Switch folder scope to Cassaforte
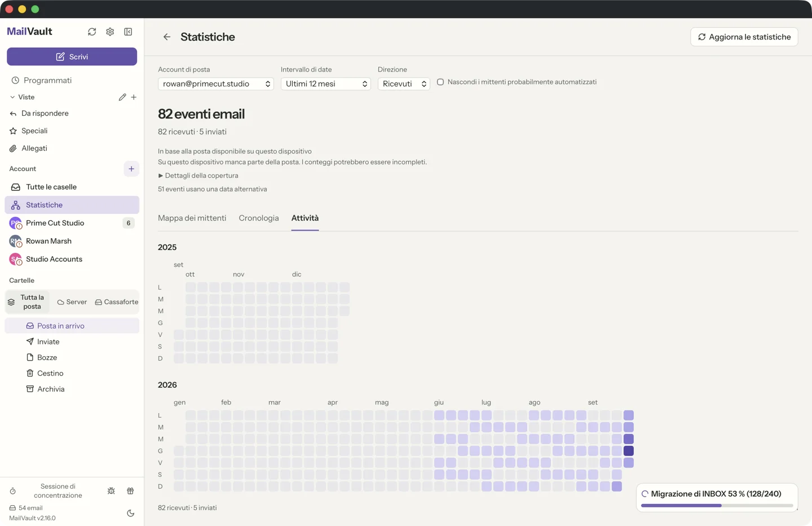 click(117, 302)
